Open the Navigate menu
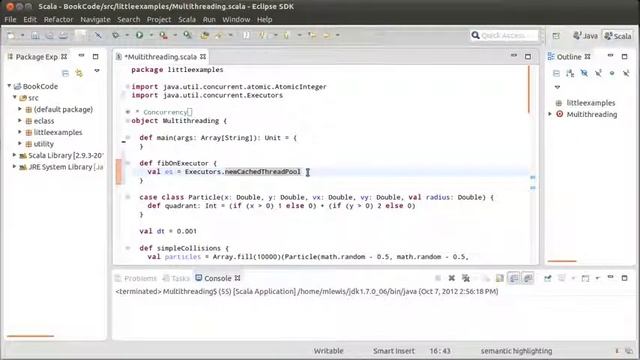Screen dimensions: 640x360 click(x=96, y=20)
